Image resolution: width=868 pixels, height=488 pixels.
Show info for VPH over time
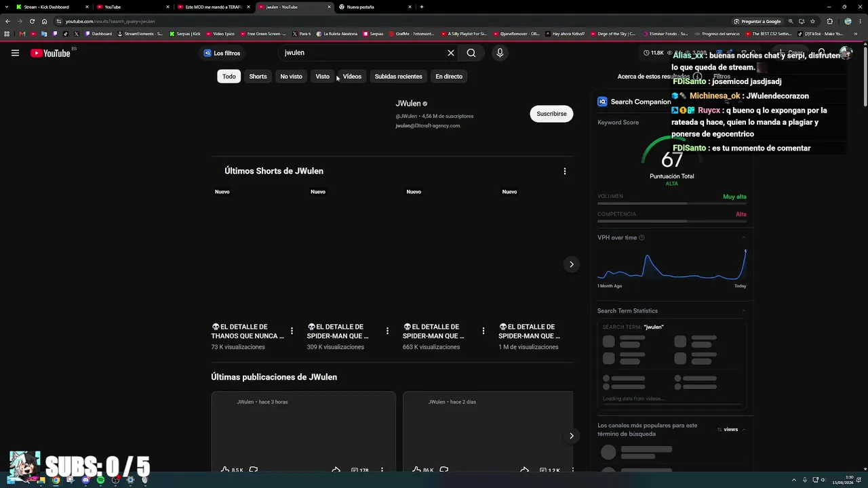[642, 238]
